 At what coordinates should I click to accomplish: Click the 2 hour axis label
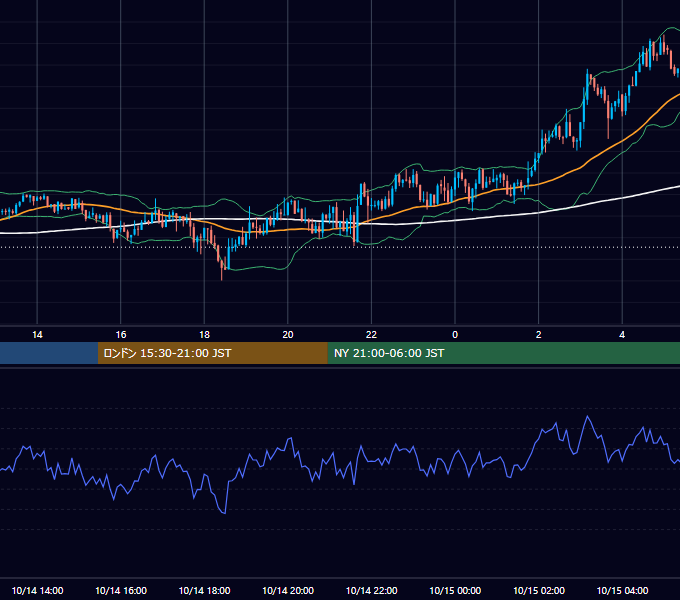click(539, 335)
